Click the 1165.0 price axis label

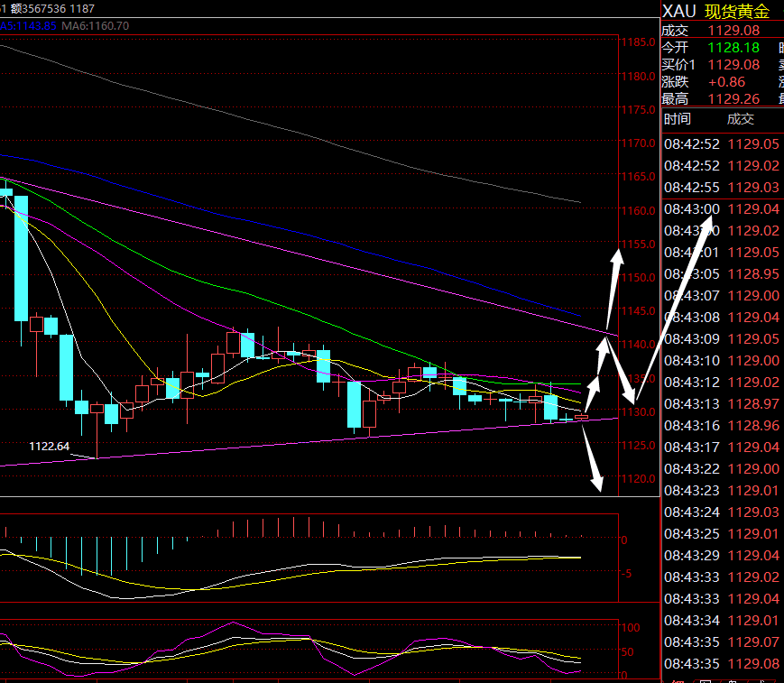pyautogui.click(x=638, y=177)
